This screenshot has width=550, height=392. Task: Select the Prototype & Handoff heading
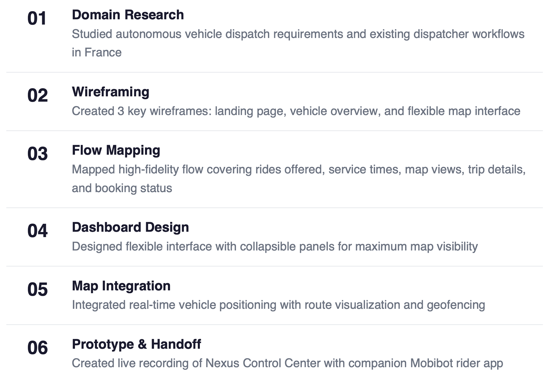136,344
